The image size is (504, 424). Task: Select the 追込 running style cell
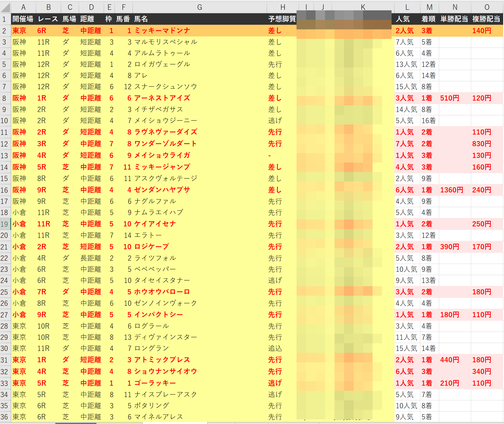coord(275,348)
